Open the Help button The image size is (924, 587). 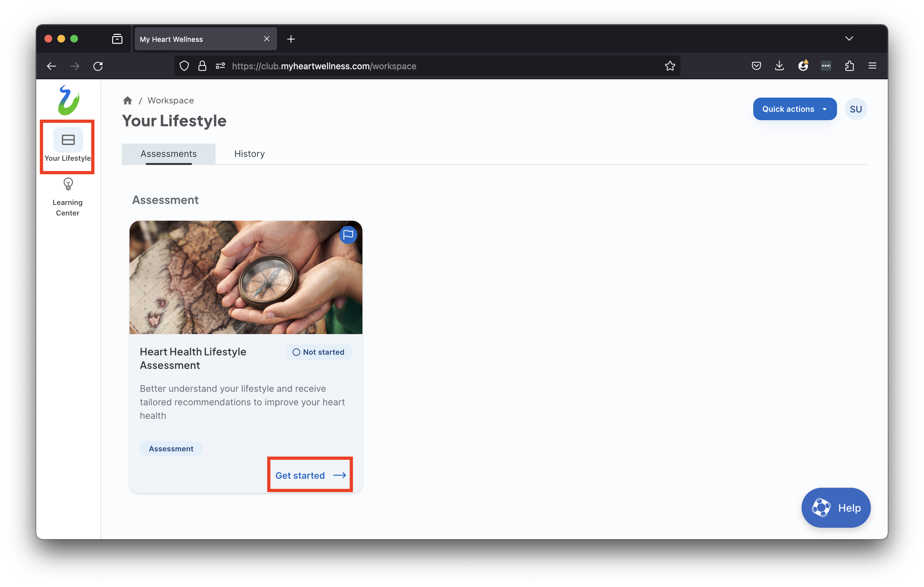[835, 507]
